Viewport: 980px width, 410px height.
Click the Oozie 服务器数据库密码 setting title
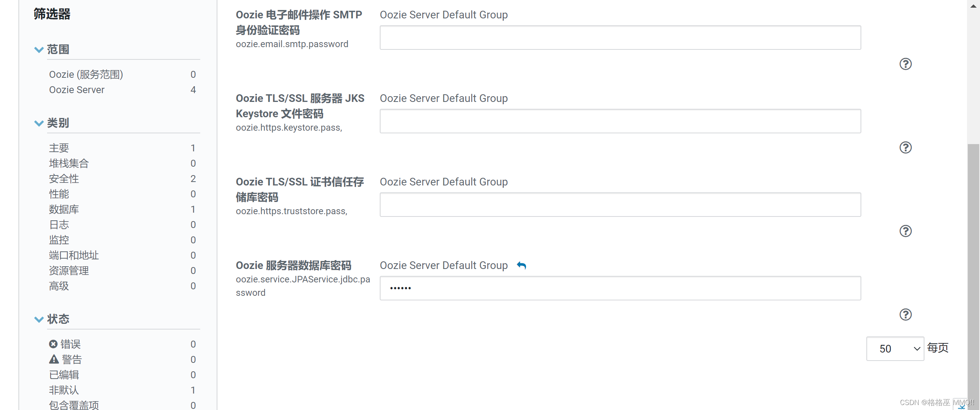tap(294, 265)
